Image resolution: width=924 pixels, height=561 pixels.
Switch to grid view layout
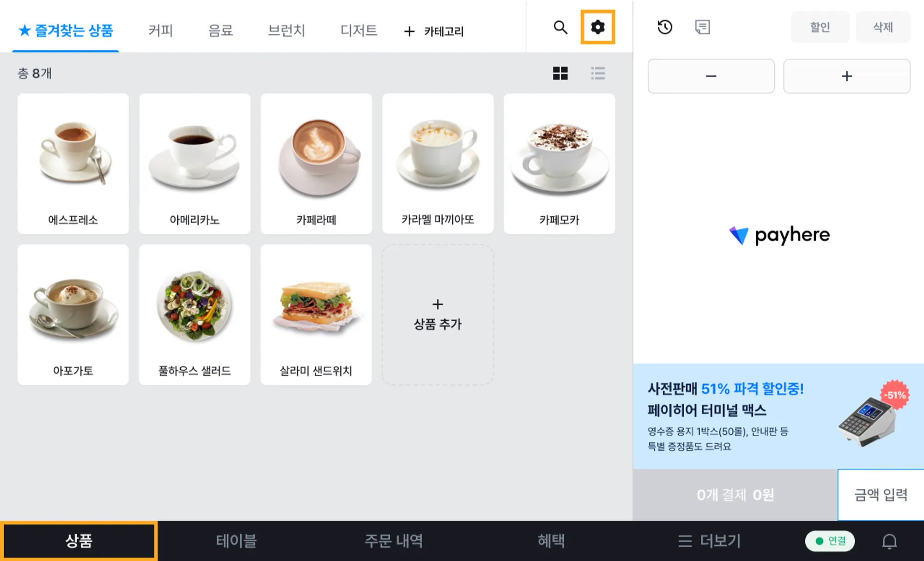pyautogui.click(x=560, y=73)
